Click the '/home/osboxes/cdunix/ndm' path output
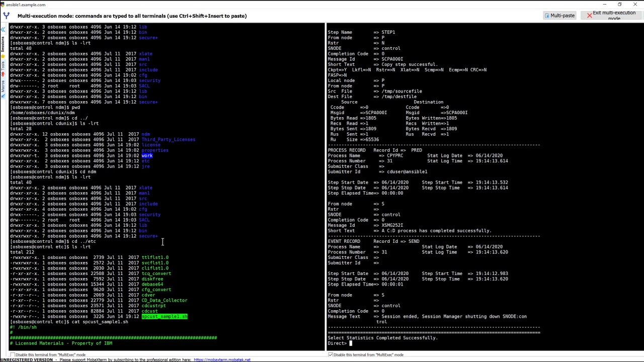 click(42, 113)
